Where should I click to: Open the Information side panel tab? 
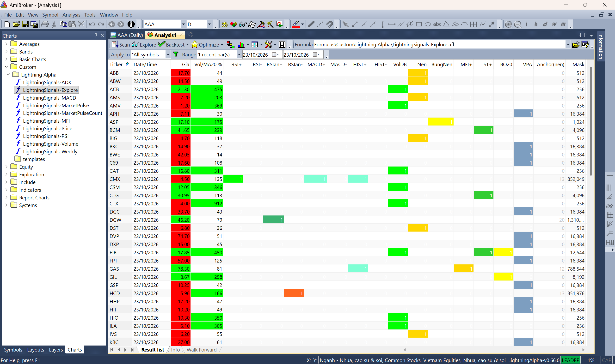click(x=601, y=46)
